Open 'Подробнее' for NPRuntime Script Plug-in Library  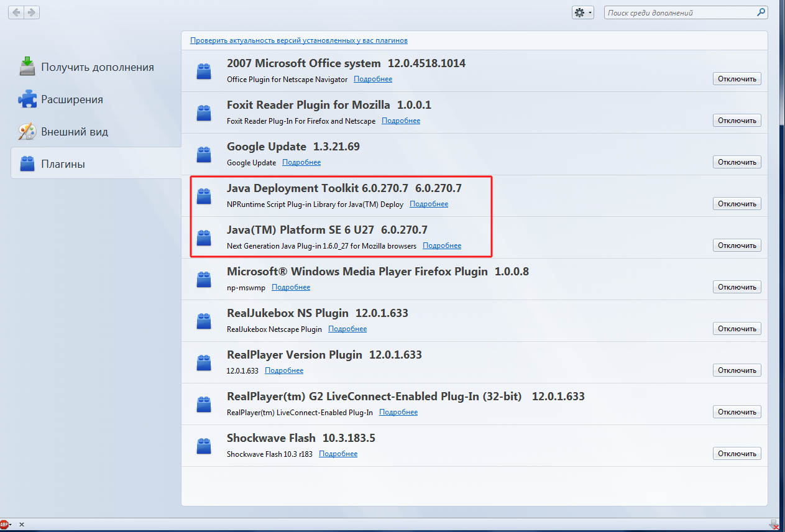(x=429, y=204)
